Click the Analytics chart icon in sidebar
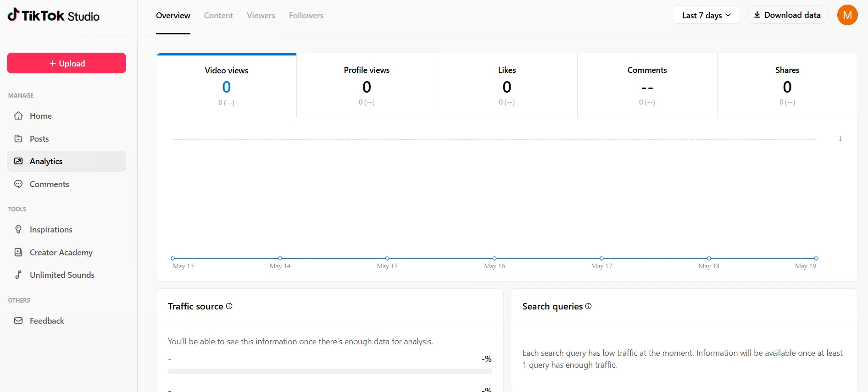 (18, 161)
